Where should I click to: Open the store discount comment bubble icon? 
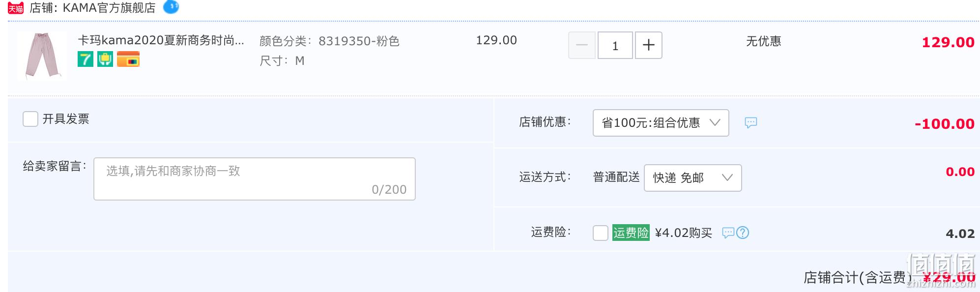751,122
